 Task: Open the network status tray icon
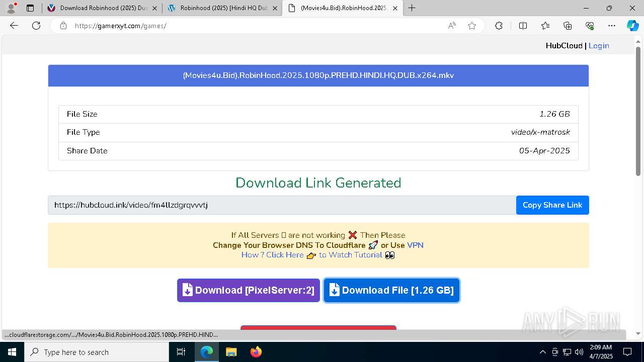[x=567, y=352]
